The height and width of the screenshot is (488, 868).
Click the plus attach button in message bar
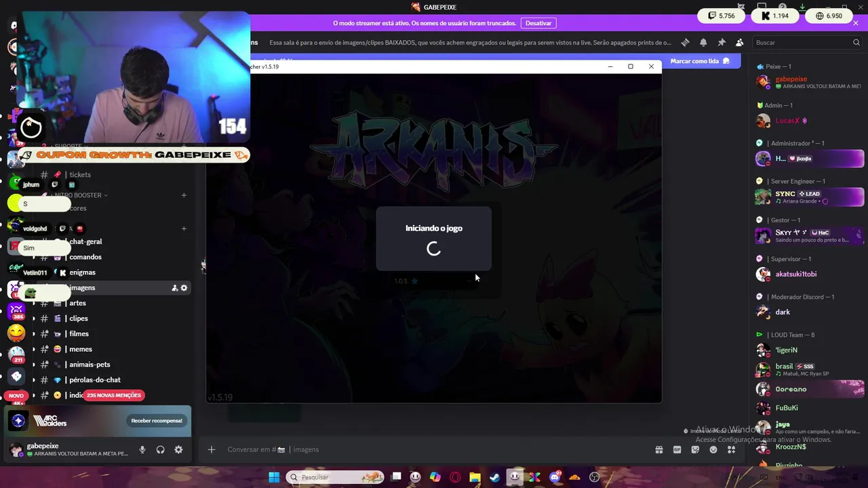pyautogui.click(x=212, y=449)
